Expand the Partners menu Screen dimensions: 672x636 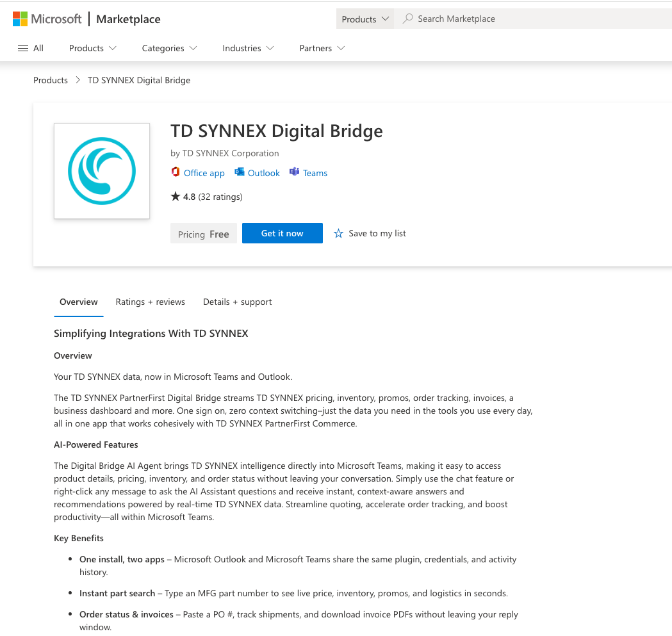322,48
